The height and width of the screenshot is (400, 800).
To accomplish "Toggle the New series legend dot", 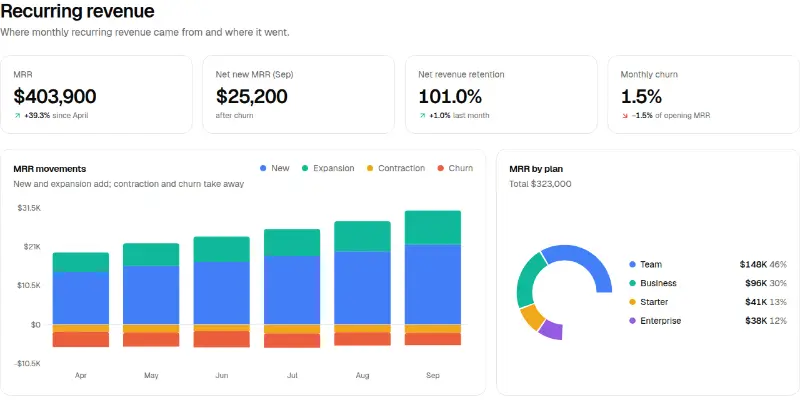I will pyautogui.click(x=263, y=168).
